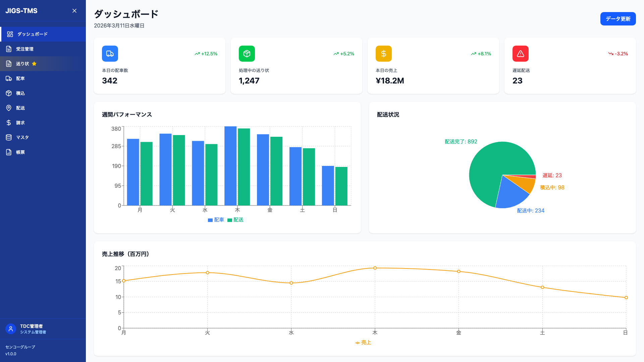Viewport: 644px width, 362px height.
Task: Toggle the 配送 legend visibility
Action: (x=236, y=220)
